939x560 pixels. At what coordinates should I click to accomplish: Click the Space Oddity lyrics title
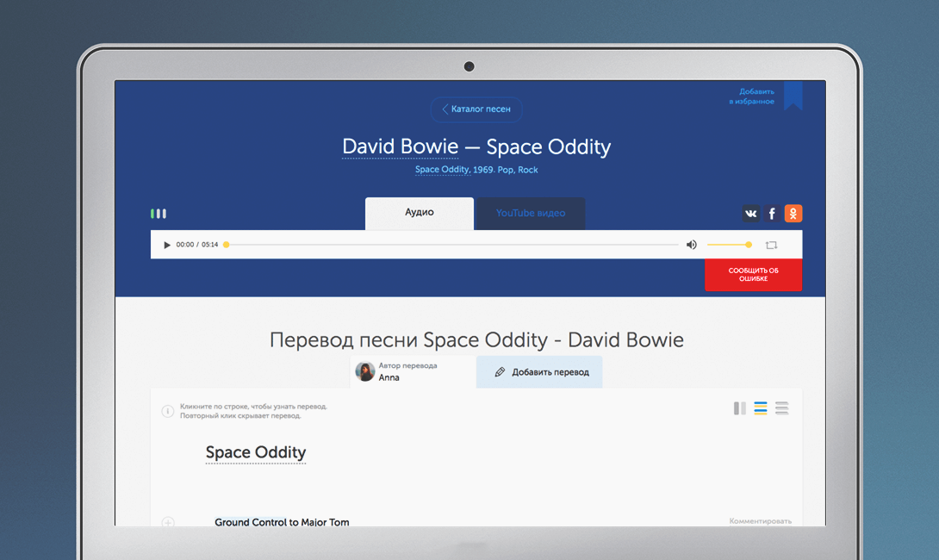(256, 452)
